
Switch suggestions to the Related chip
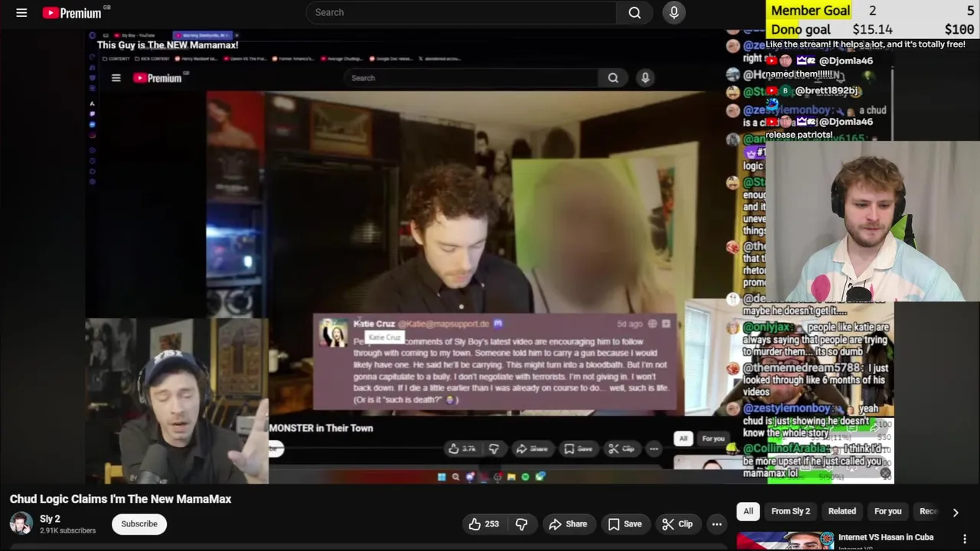pos(842,511)
